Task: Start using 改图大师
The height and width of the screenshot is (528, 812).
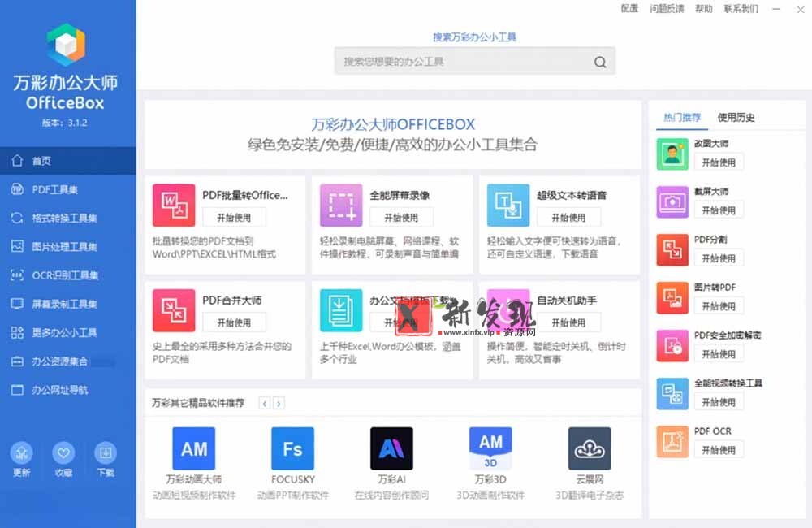Action: (719, 162)
